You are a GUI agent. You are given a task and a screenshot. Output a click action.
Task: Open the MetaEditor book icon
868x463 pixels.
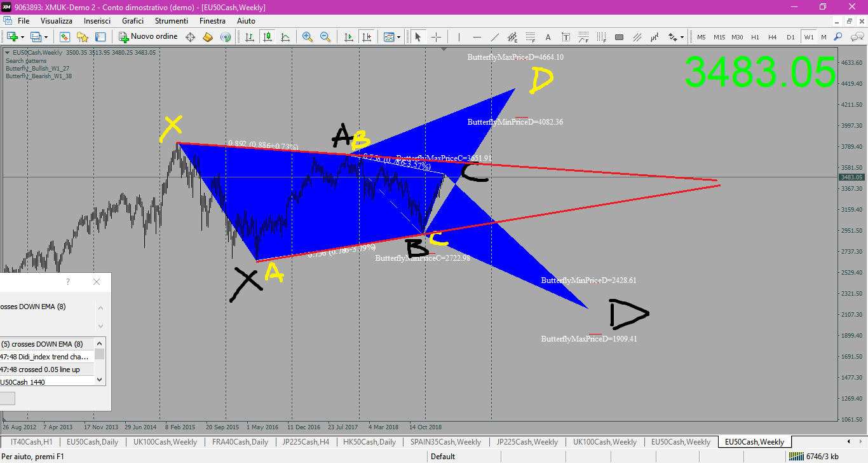[x=208, y=37]
